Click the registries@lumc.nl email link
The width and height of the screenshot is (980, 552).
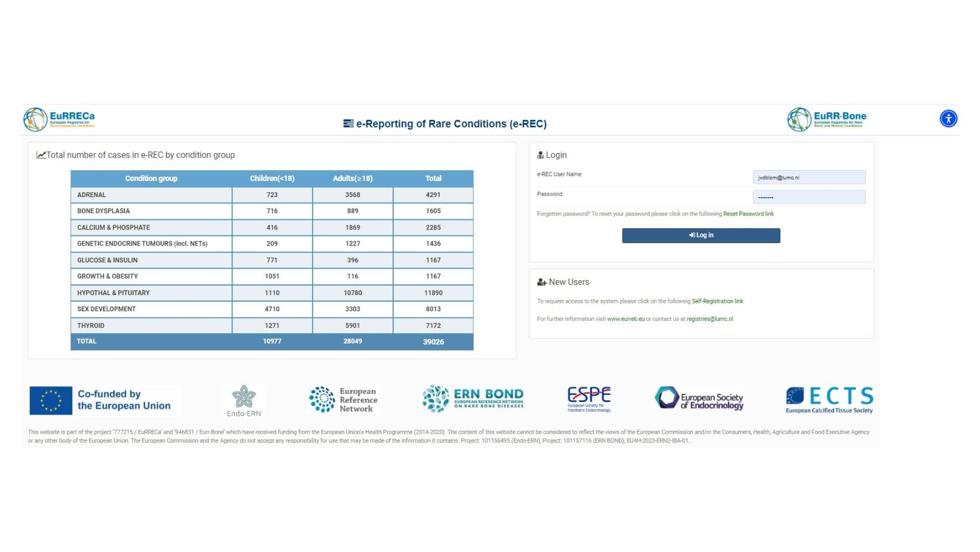click(x=709, y=319)
